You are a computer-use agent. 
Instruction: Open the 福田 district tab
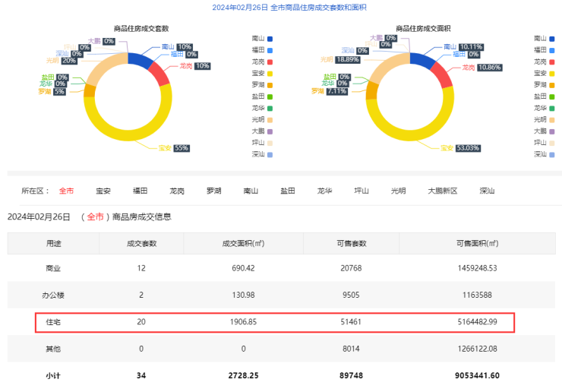140,191
